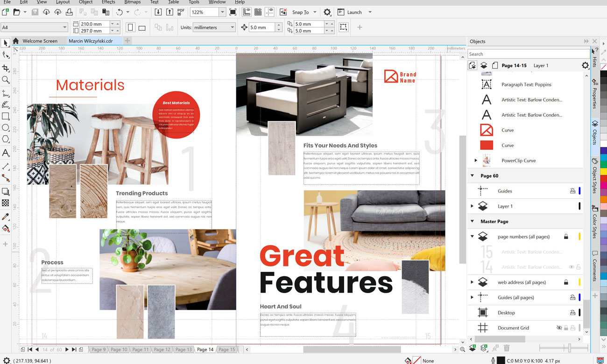Screen dimensions: 607x364
Task: Collapse the Master Page section
Action: (472, 221)
